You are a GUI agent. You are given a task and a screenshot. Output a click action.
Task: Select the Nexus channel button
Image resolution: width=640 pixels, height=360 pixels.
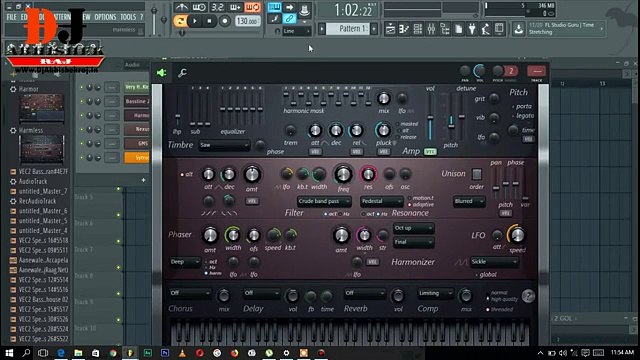tap(137, 129)
